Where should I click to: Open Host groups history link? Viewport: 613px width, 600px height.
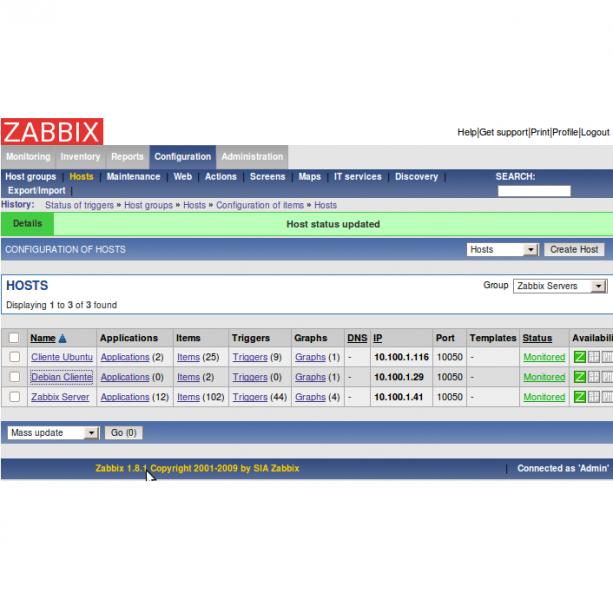tap(148, 205)
